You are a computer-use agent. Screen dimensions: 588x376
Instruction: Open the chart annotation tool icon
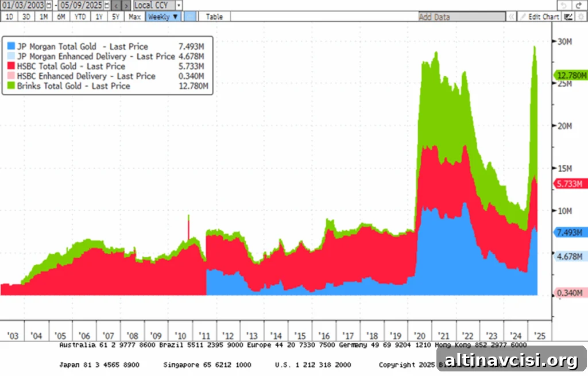coord(568,17)
